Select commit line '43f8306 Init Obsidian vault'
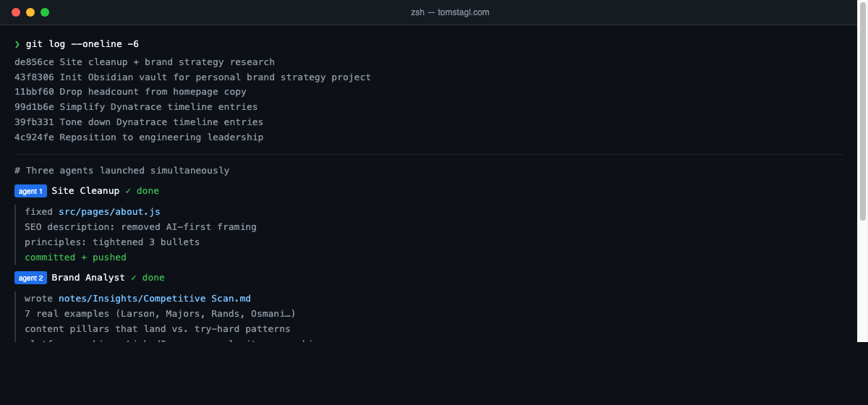The height and width of the screenshot is (405, 868). [x=192, y=77]
